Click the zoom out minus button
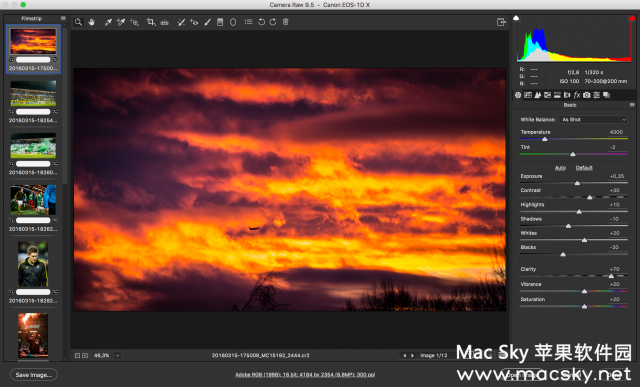Viewport: 640px width, 387px height. [x=77, y=356]
